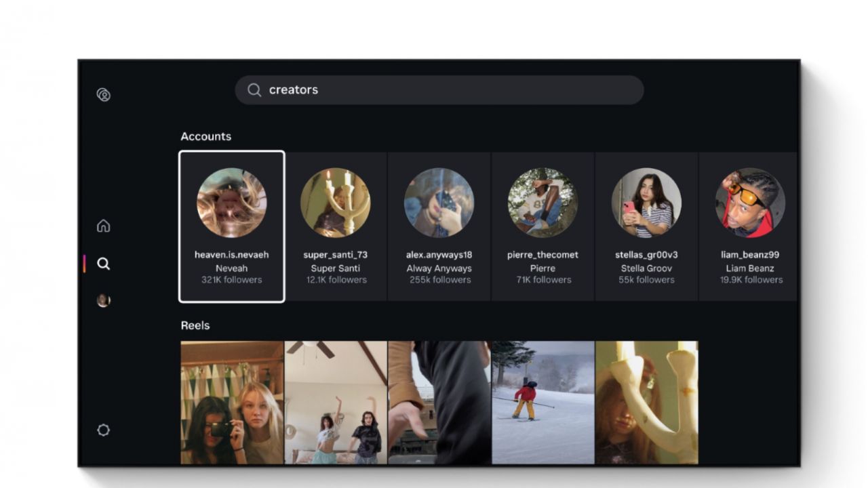Open the skier on snow reel

click(x=543, y=403)
